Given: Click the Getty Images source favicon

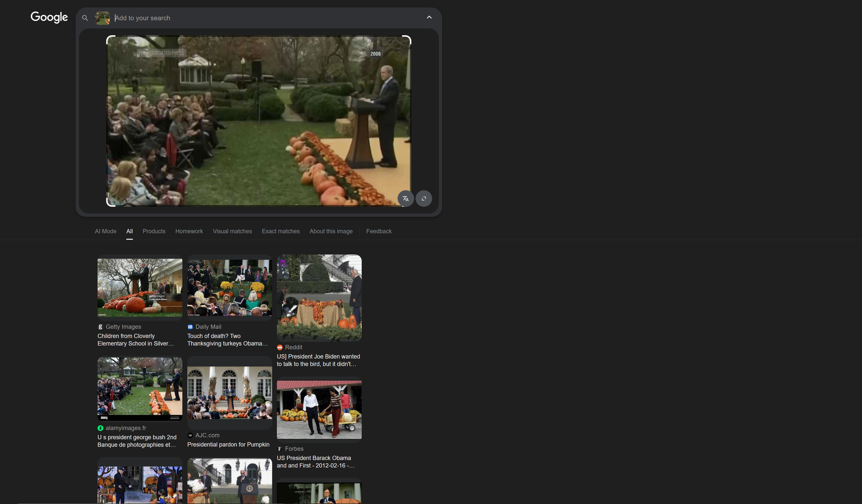Looking at the screenshot, I should coord(100,327).
